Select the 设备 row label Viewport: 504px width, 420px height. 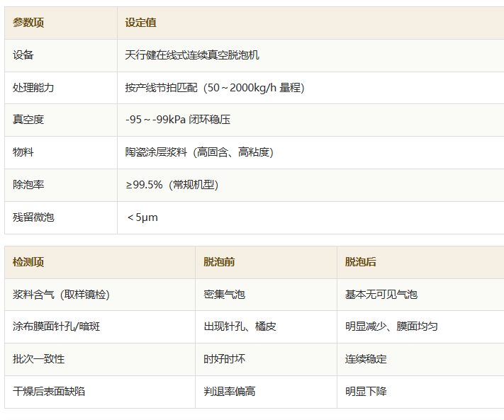click(x=23, y=55)
